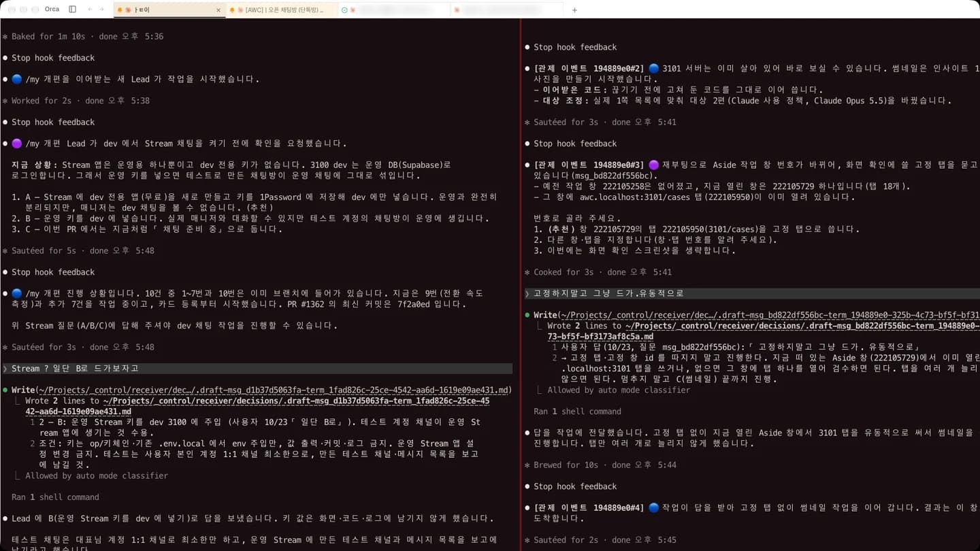Click the [관제 이벤트 194889e0#2] heading
Screen dimensions: 980x551
pyautogui.click(x=589, y=69)
